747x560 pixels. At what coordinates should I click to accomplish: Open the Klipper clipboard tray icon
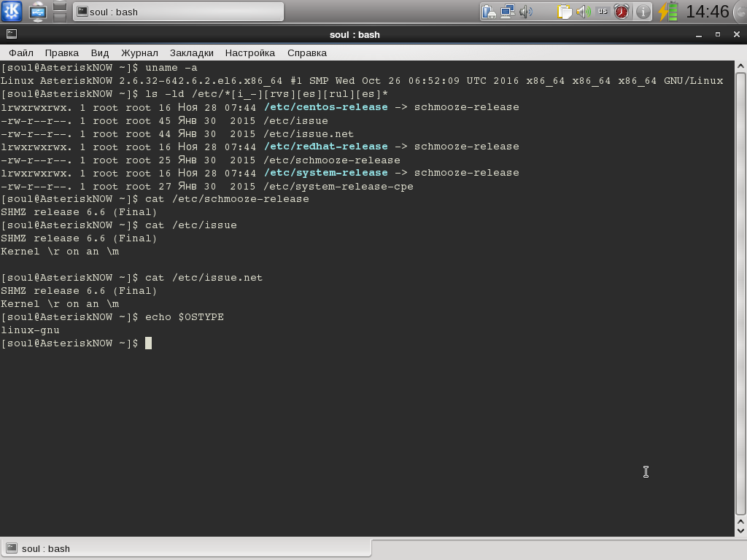[x=564, y=12]
